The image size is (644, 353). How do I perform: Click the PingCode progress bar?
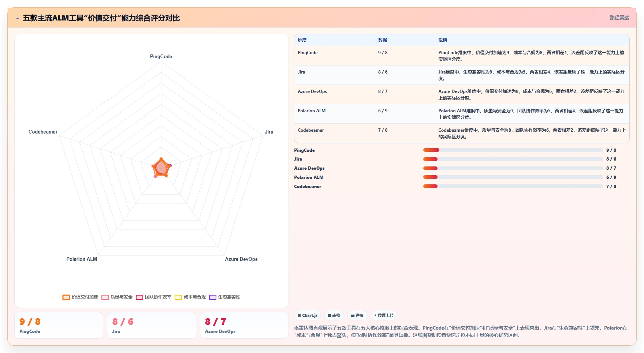tap(513, 150)
